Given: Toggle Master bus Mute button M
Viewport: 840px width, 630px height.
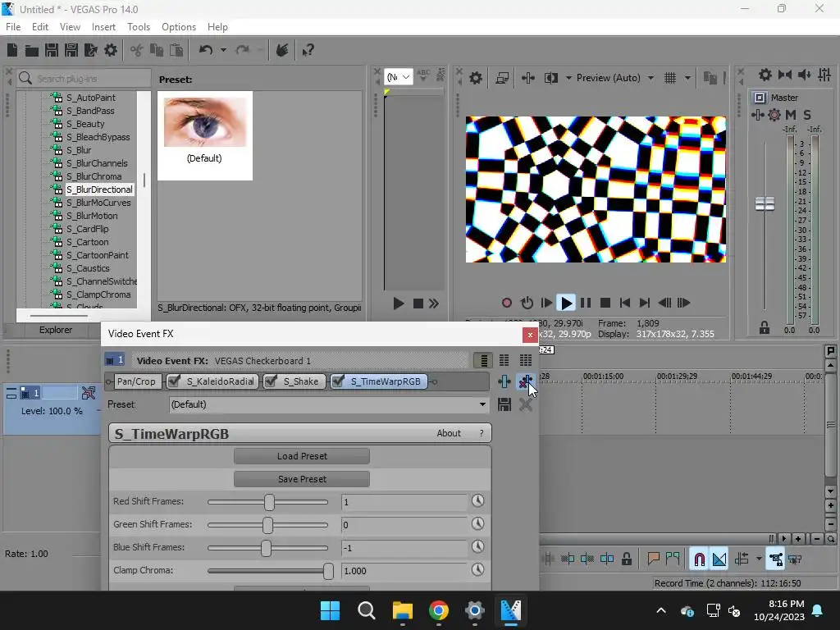Looking at the screenshot, I should pos(791,115).
